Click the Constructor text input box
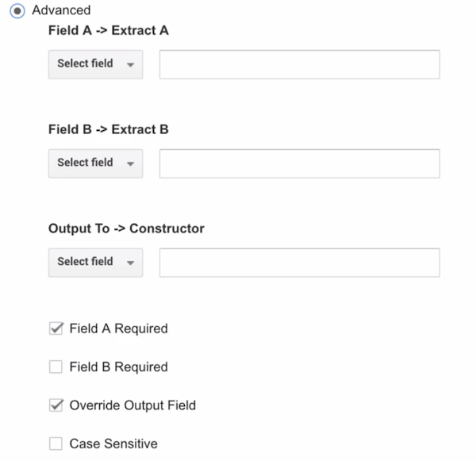476x461 pixels. [299, 262]
